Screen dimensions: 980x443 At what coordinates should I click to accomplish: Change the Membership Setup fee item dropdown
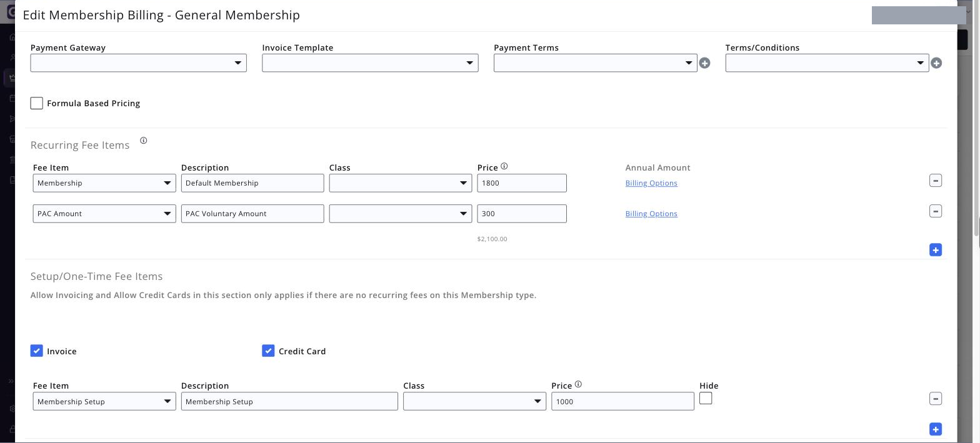pos(104,401)
